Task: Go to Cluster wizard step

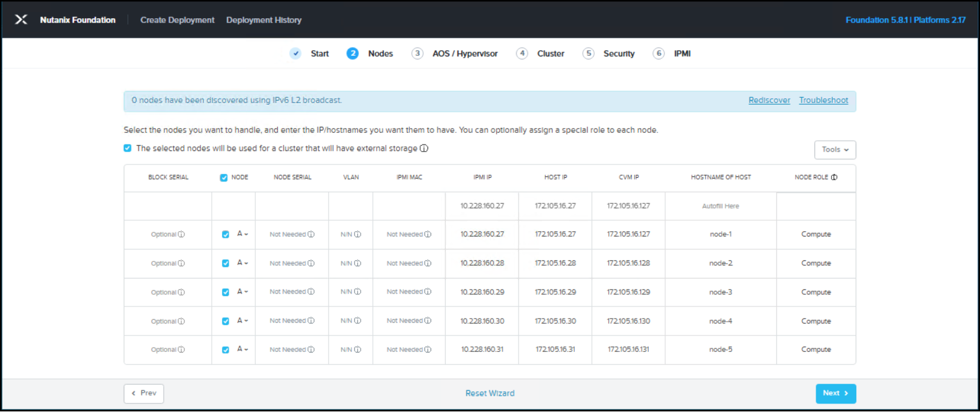Action: tap(540, 53)
